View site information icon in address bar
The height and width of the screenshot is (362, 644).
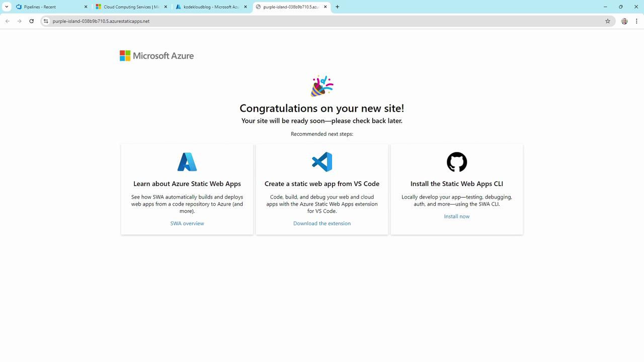pos(46,21)
